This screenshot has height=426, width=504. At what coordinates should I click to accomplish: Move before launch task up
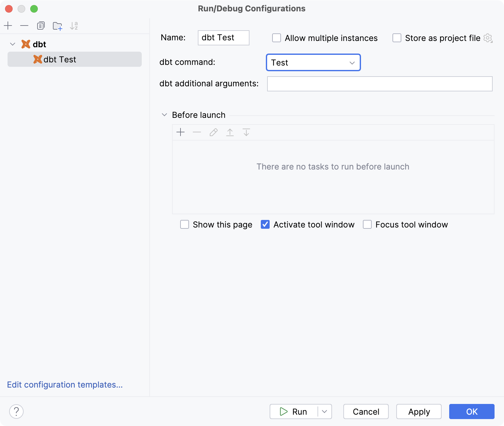(230, 132)
